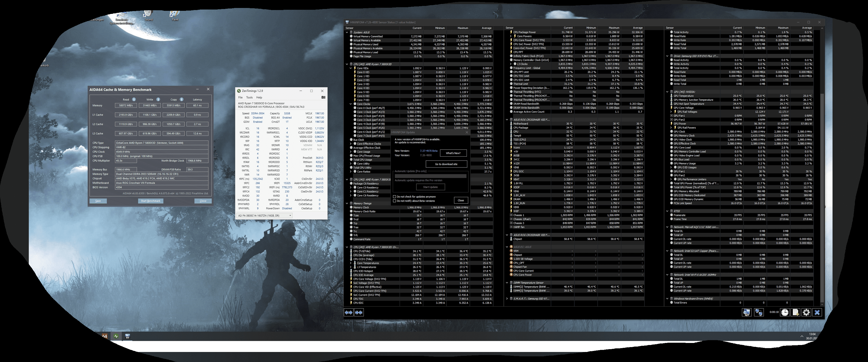Open the File menu in ZenTimings
Viewport: 868px width, 362px height.
(x=240, y=98)
